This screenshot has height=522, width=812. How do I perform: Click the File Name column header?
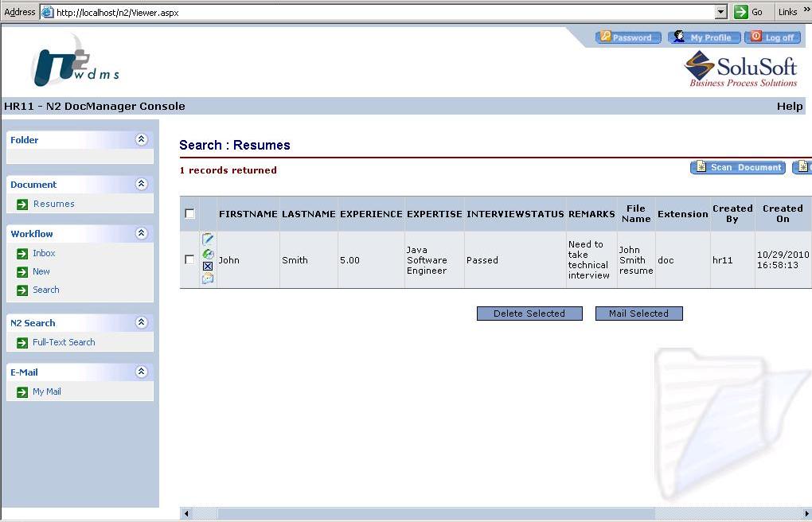(x=636, y=213)
